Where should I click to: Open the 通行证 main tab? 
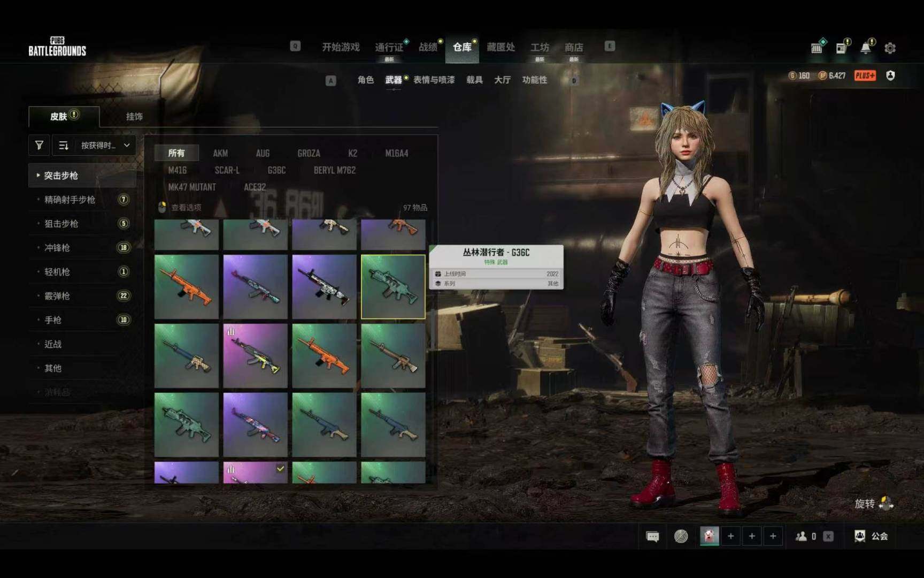tap(389, 47)
